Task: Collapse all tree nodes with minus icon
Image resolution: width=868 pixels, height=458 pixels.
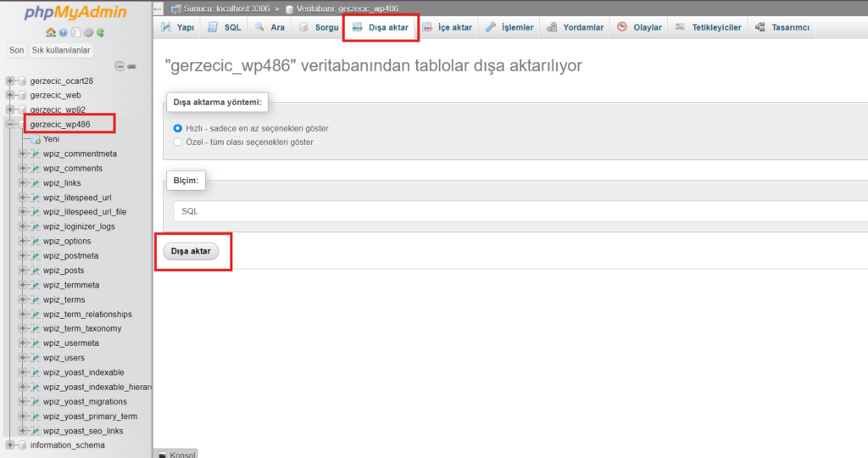Action: pyautogui.click(x=120, y=66)
